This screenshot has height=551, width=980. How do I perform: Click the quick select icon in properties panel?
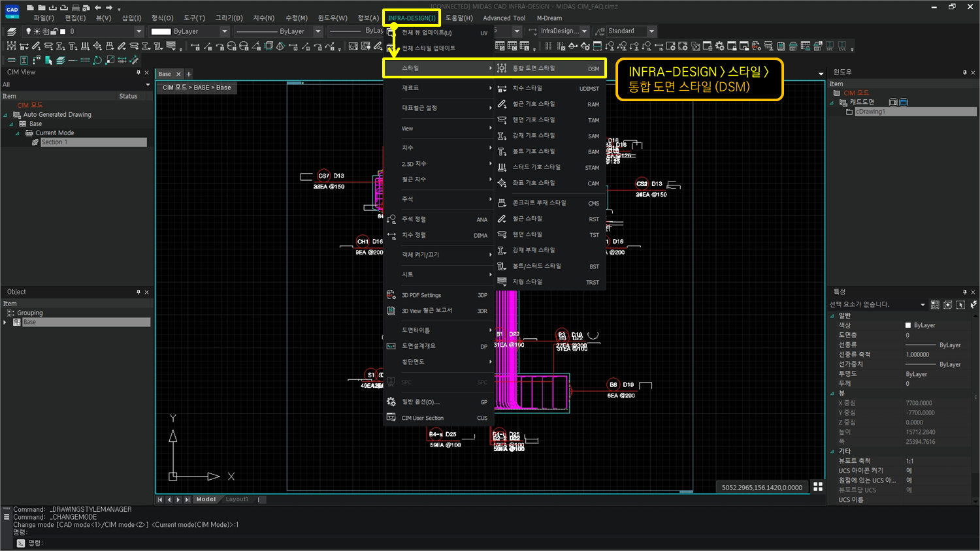click(935, 304)
